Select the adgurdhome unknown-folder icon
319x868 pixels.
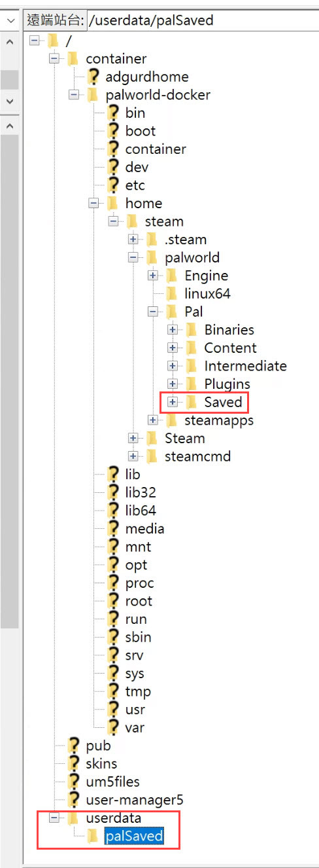click(93, 77)
